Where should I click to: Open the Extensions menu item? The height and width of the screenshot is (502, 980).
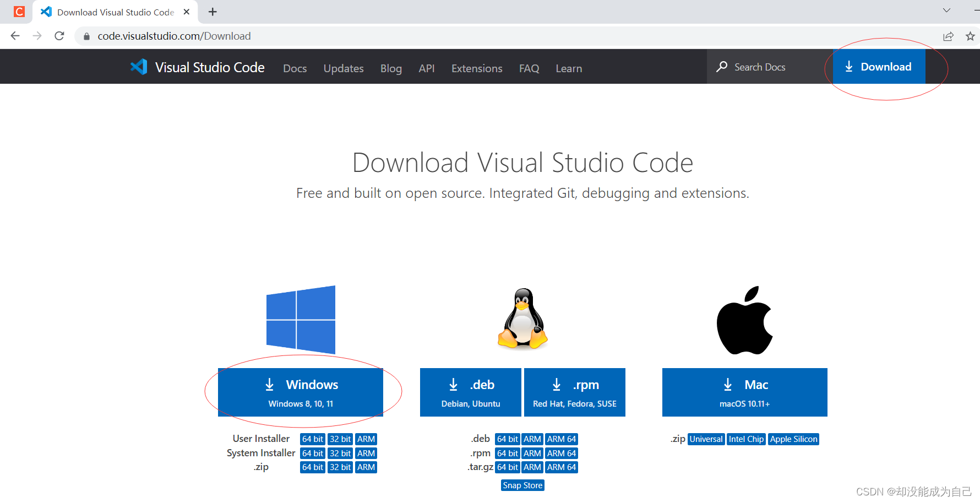[477, 68]
